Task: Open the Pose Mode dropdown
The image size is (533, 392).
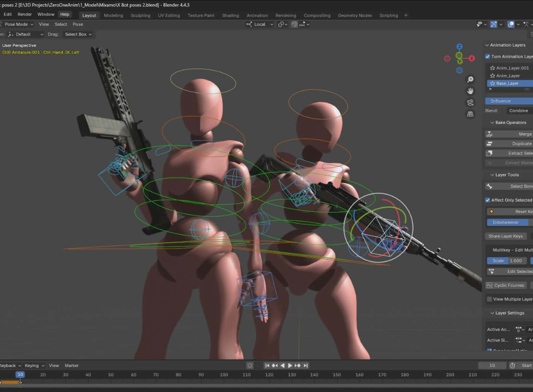Action: 19,25
